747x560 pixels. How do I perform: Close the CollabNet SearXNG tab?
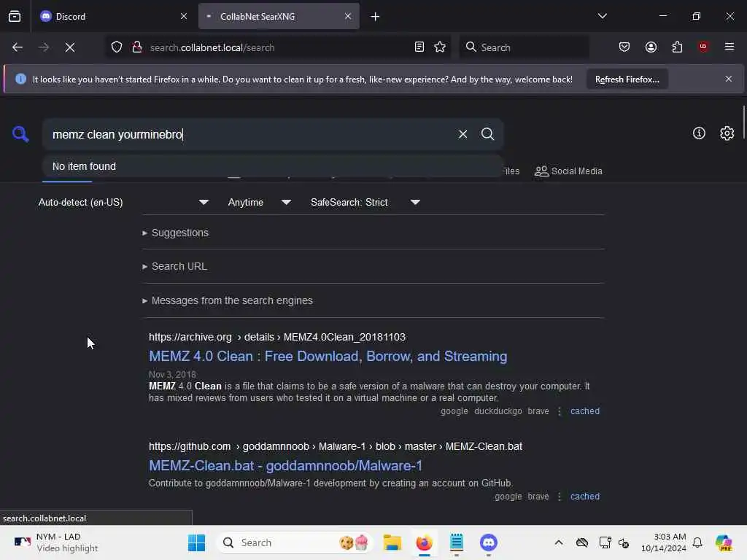(348, 17)
